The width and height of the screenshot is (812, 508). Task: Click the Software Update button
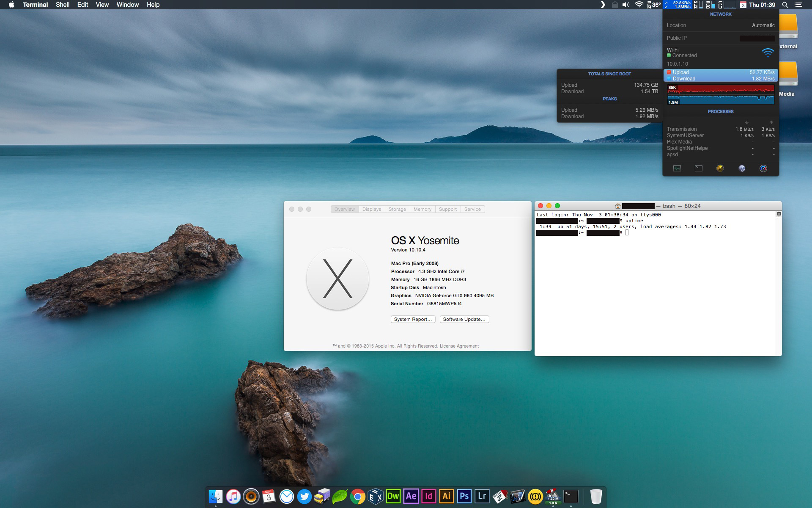464,319
